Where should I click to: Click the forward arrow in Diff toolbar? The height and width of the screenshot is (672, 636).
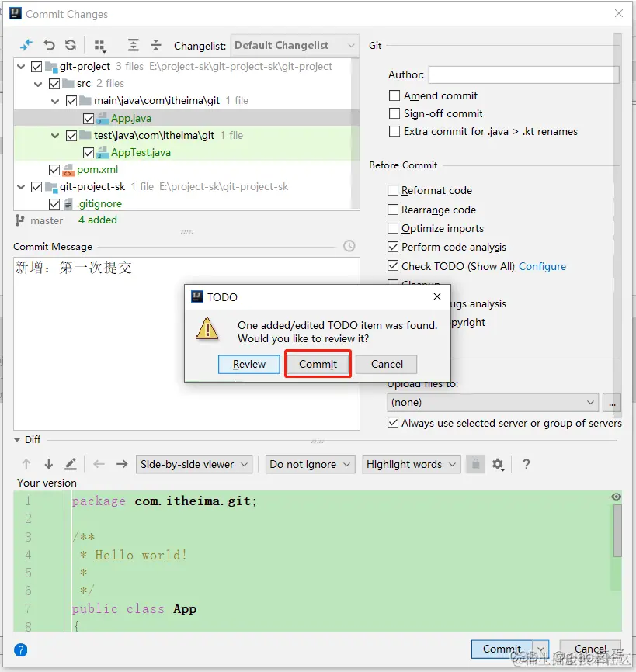pos(122,464)
